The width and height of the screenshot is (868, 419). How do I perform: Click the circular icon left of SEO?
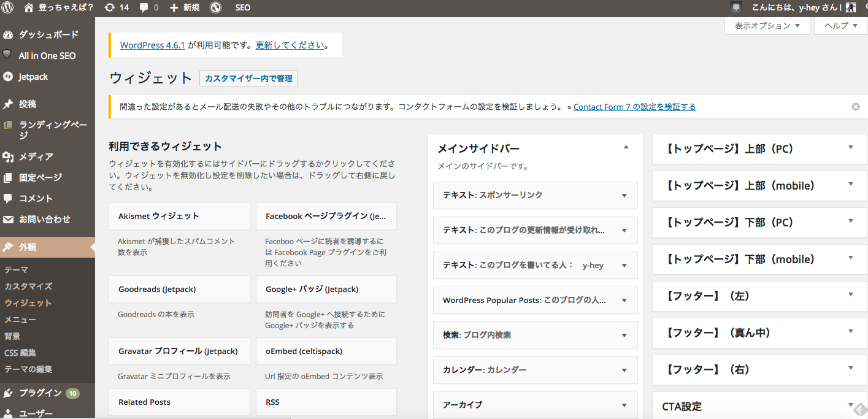point(215,8)
